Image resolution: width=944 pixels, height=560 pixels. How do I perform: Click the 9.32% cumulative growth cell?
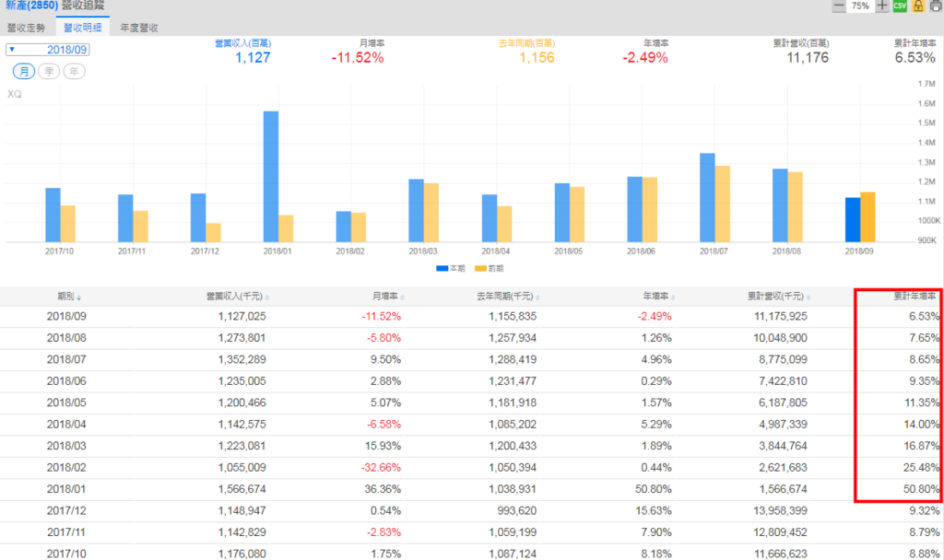click(x=924, y=511)
